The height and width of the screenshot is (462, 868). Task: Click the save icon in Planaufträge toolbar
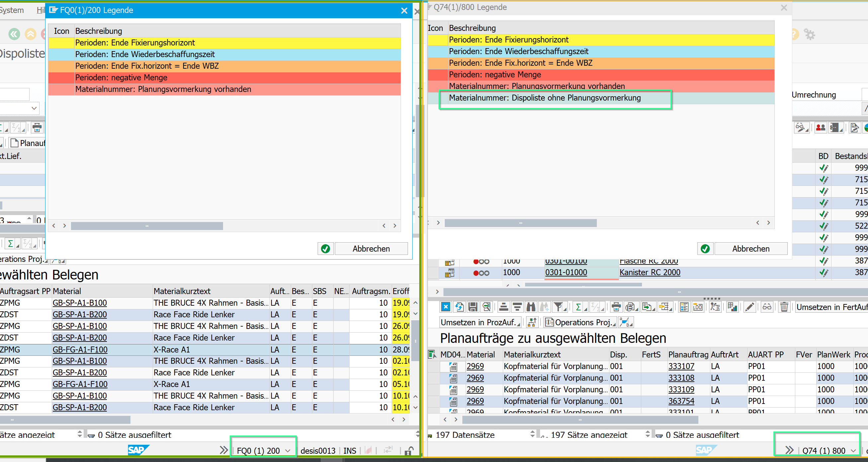point(473,307)
